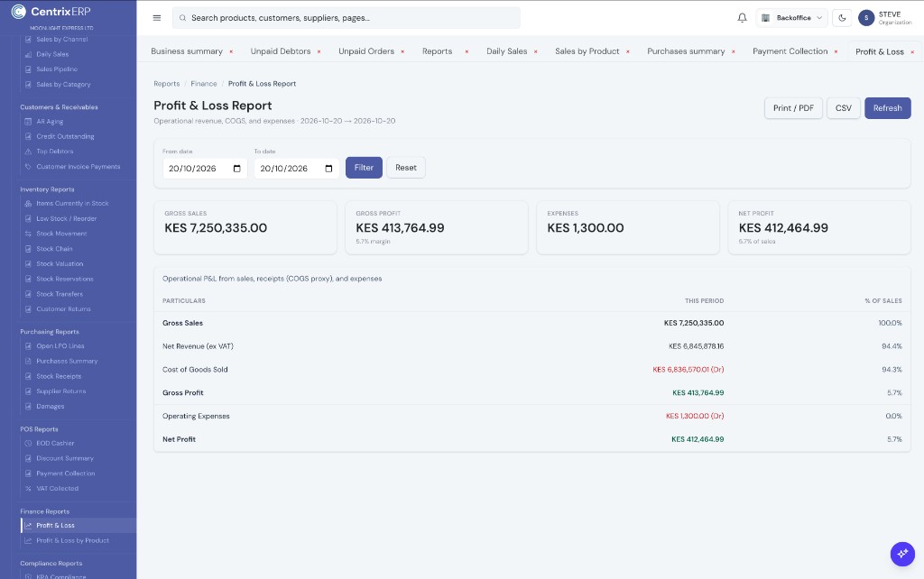
Task: Open Top Debtors in the sidebar
Action: click(x=55, y=152)
